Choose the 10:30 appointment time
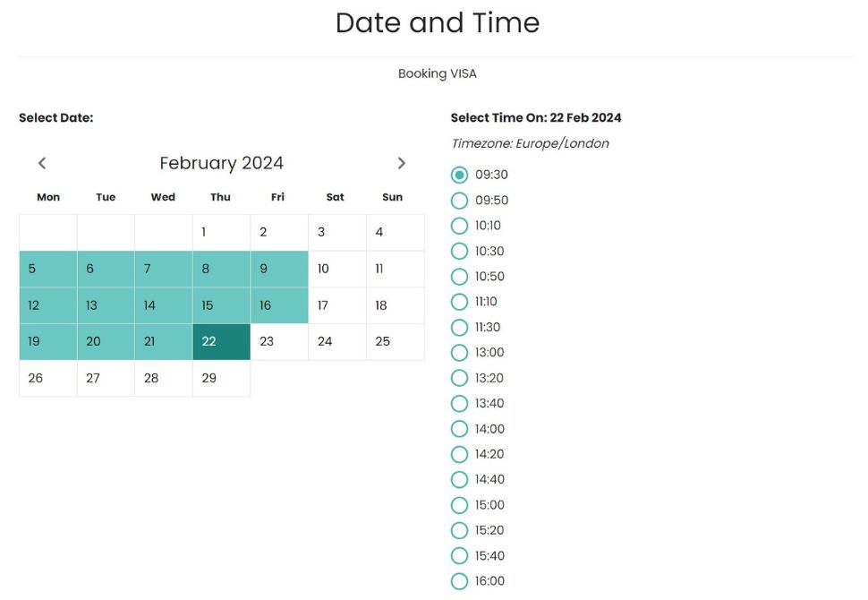 pyautogui.click(x=459, y=251)
